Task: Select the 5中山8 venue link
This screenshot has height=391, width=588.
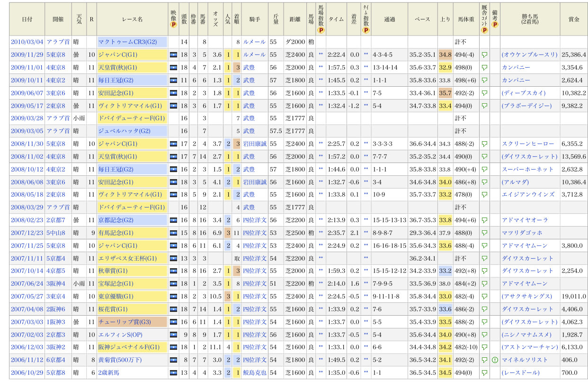Action: coord(56,233)
